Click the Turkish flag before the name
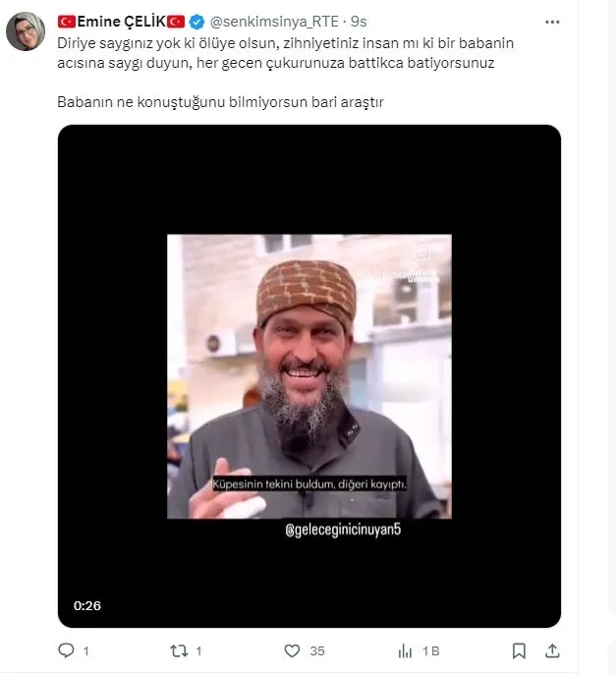 (67, 21)
